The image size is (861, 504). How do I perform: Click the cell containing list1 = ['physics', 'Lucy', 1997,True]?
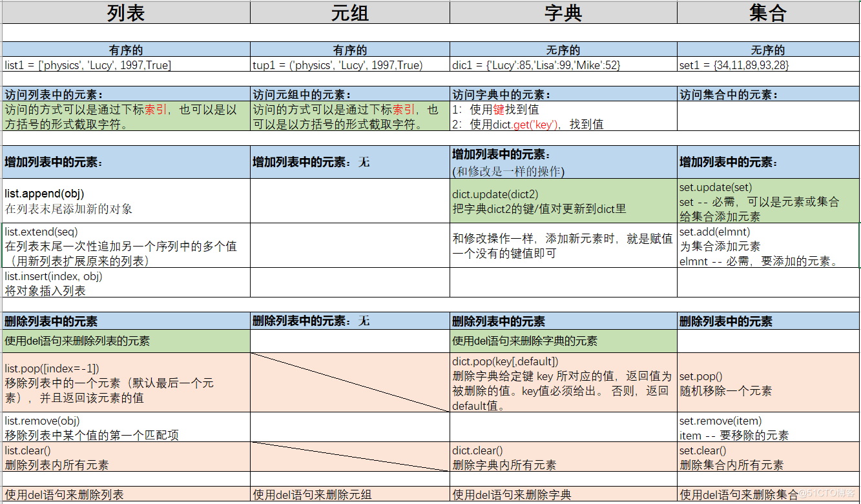coord(126,65)
